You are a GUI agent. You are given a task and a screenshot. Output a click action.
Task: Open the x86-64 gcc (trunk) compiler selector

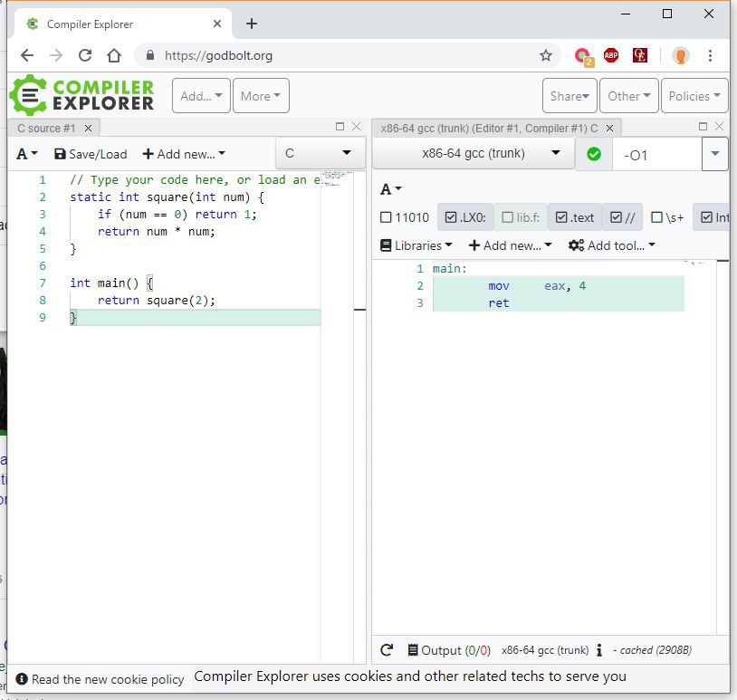(474, 153)
